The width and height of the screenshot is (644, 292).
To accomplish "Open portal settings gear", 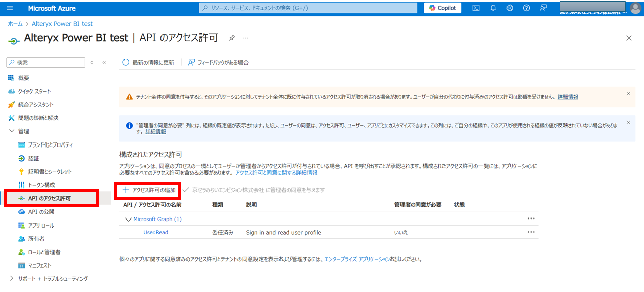I will [510, 8].
